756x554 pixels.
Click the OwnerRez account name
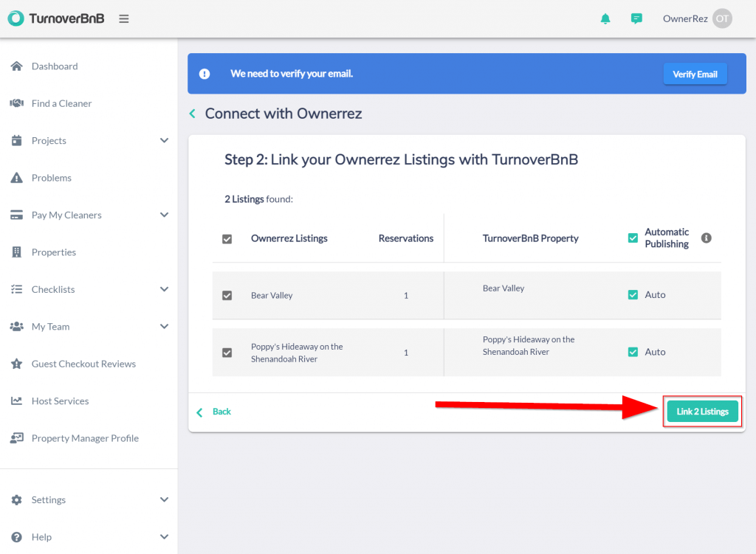685,18
